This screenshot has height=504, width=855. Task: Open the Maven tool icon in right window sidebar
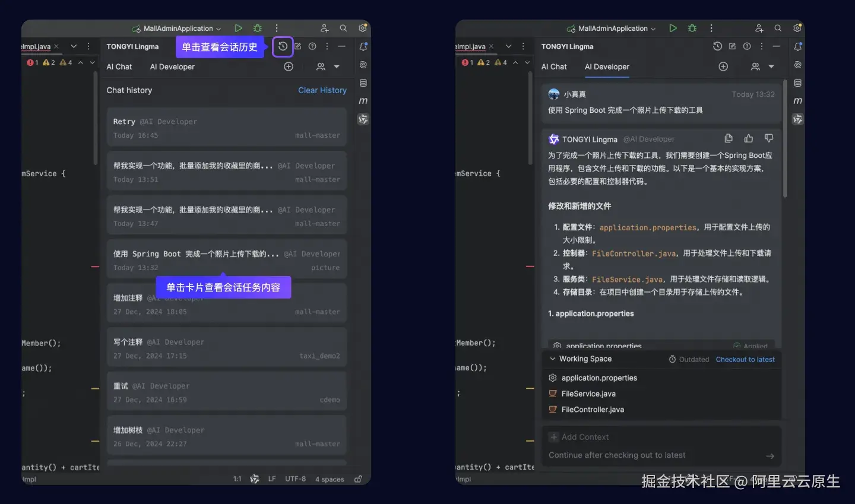point(798,101)
